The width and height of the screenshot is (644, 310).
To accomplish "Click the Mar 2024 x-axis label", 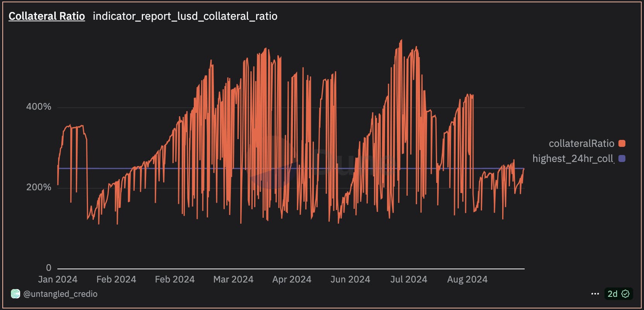I will (x=233, y=279).
